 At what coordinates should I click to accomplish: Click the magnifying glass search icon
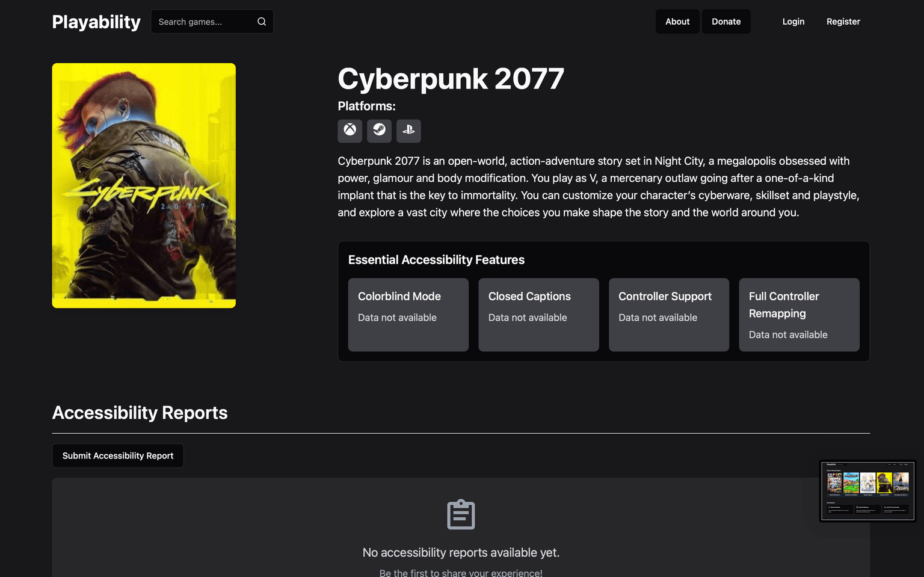pyautogui.click(x=262, y=22)
